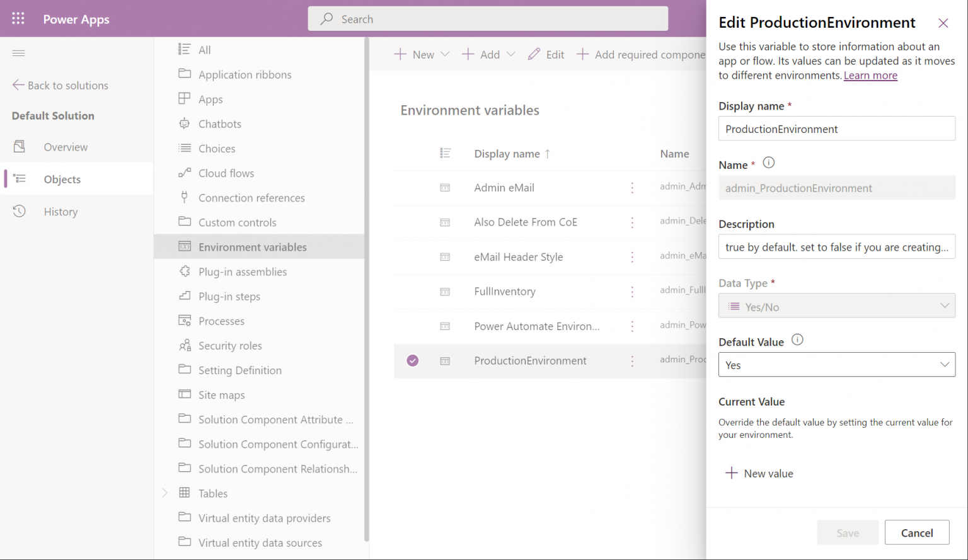Open the Default Value Yes dropdown
Screen dimensions: 968x560
(x=837, y=365)
